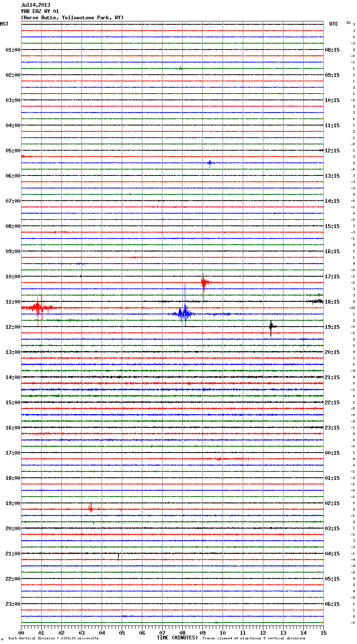The width and height of the screenshot is (357, 644).
Task: Click the "02:15" UTC label
Action: tap(332, 503)
